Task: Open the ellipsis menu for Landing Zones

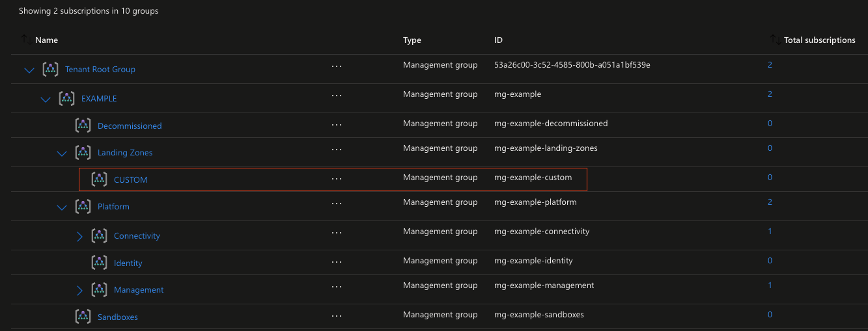Action: point(336,149)
